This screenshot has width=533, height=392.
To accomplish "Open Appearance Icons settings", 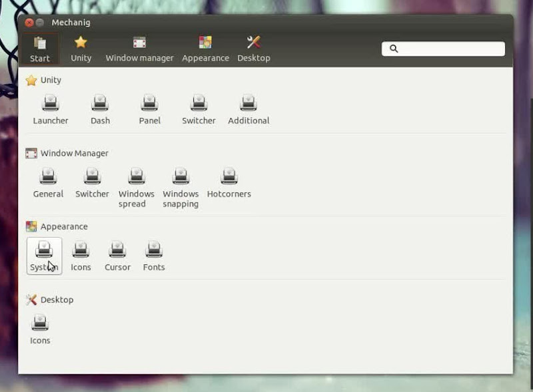I will pyautogui.click(x=81, y=256).
